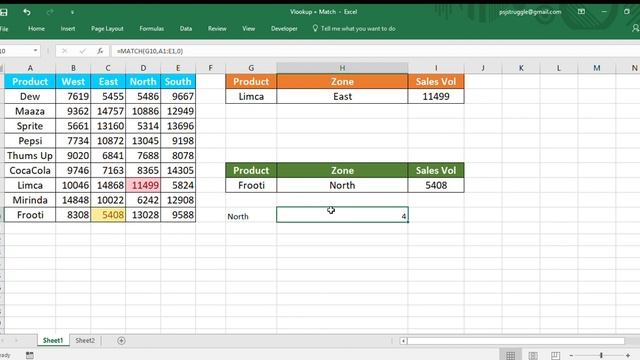Select the South header cell

178,81
